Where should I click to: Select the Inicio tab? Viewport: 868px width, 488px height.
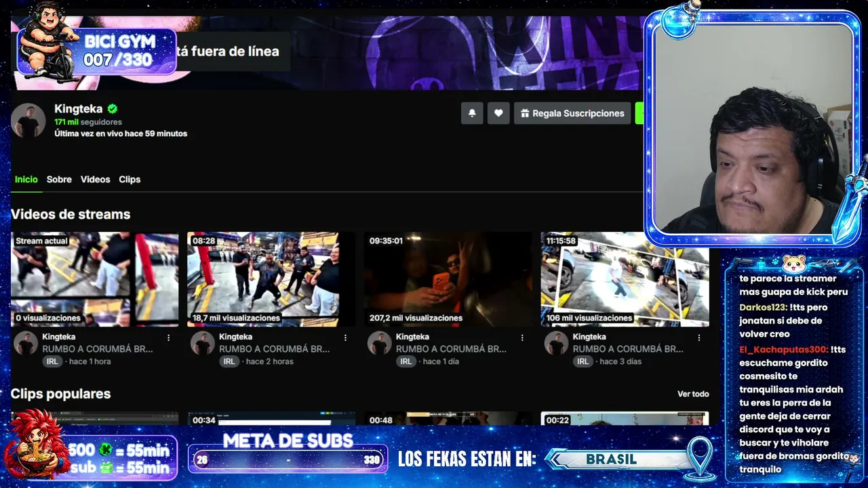click(x=26, y=180)
